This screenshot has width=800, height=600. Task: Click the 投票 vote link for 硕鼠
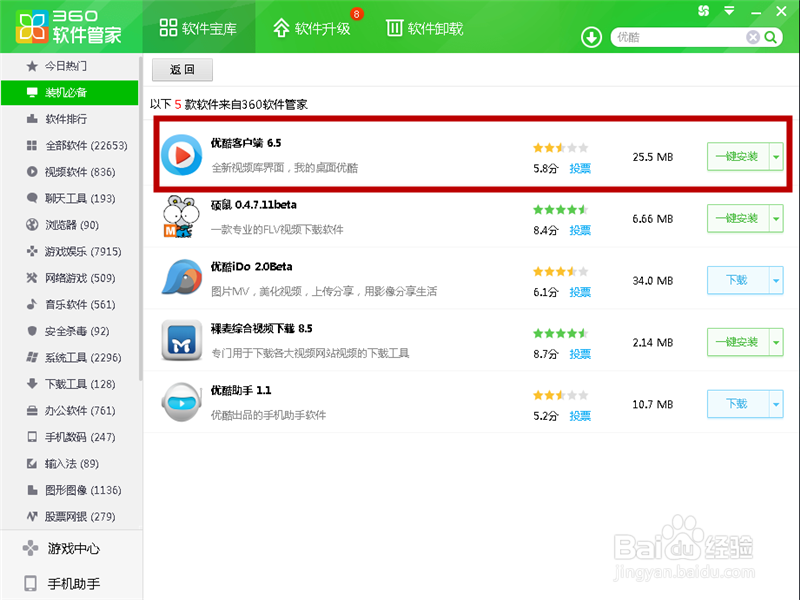coord(580,232)
